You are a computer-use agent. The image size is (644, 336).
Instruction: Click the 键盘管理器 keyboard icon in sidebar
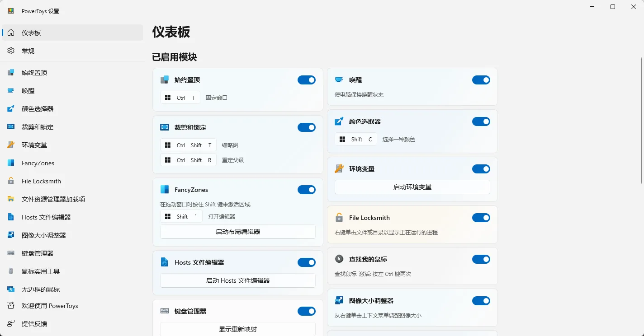tap(11, 253)
